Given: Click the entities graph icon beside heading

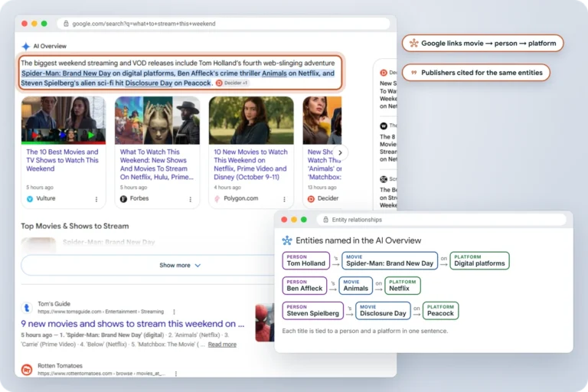Looking at the screenshot, I should pos(287,240).
